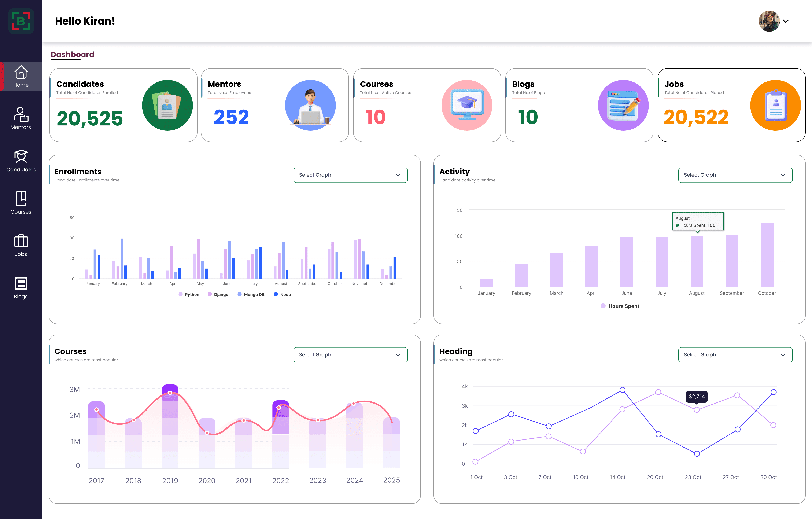This screenshot has width=812, height=519.
Task: Toggle Python series in Enrollments legend
Action: tap(189, 294)
